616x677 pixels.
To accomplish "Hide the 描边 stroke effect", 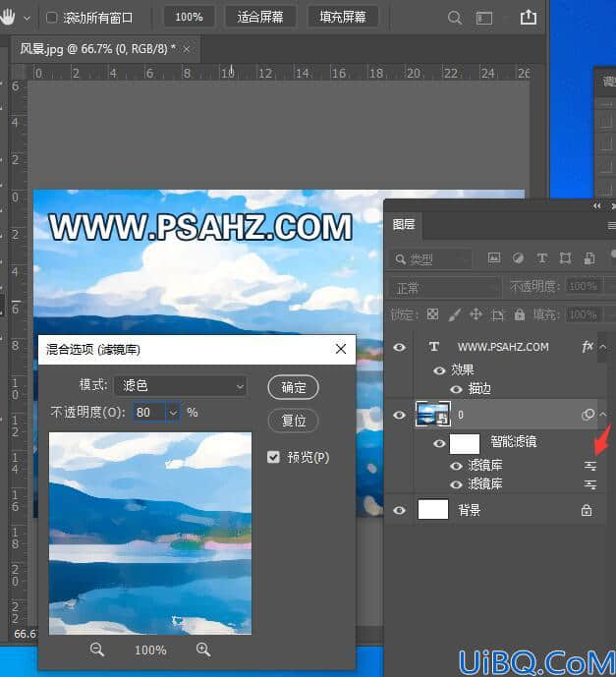I will tap(456, 389).
